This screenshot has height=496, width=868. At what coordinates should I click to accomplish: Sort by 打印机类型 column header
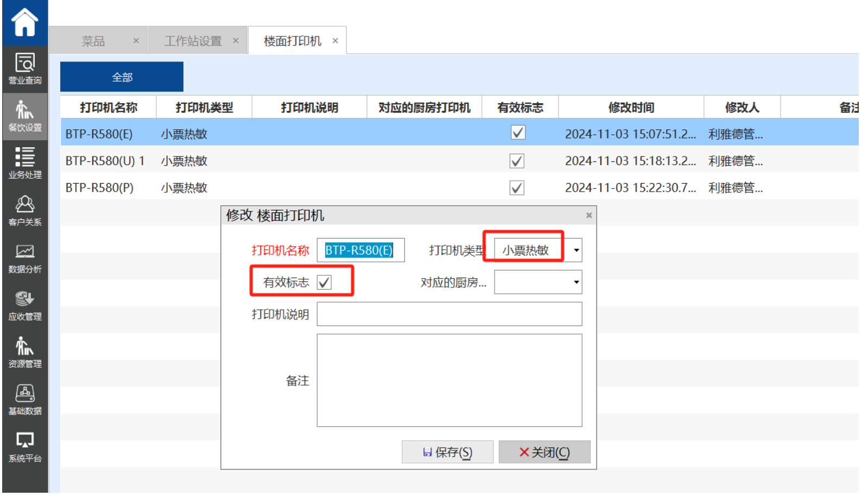coord(204,108)
